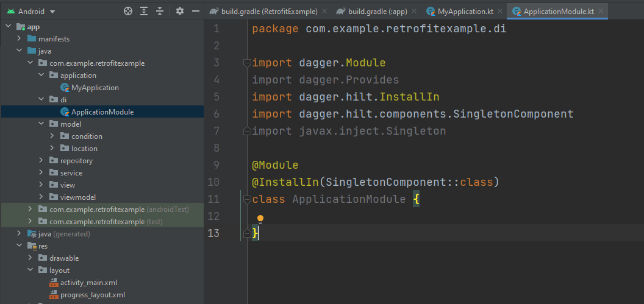
Task: Hide the project panel with minimize dash
Action: coord(195,11)
